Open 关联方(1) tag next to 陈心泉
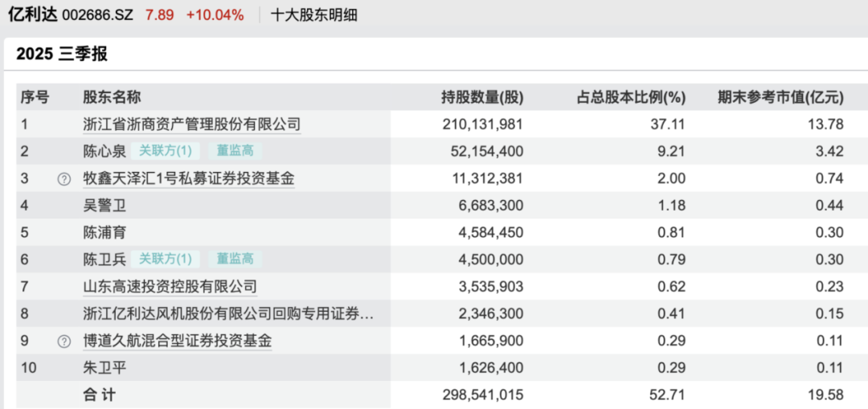The width and height of the screenshot is (868, 409). 166,150
